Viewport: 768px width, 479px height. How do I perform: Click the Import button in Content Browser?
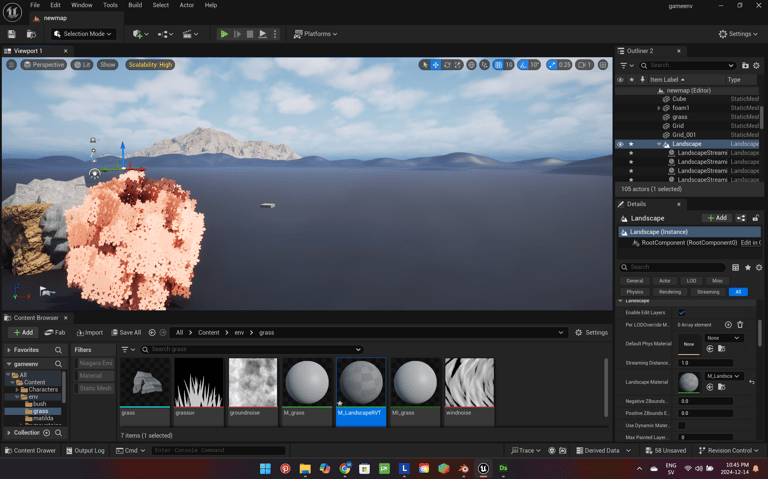pyautogui.click(x=90, y=333)
